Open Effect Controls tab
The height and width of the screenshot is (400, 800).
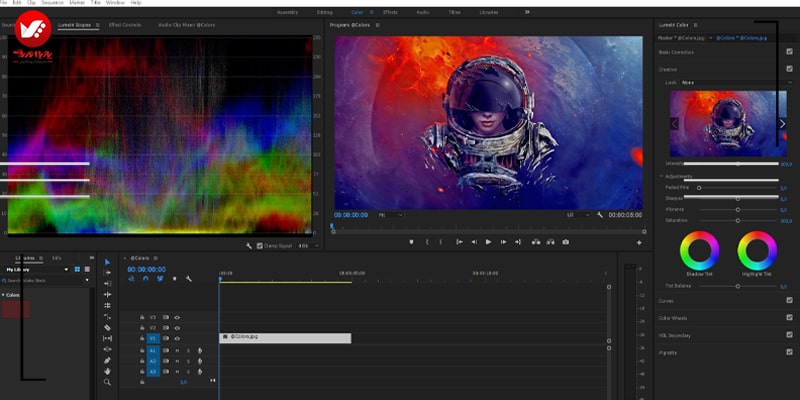(125, 24)
